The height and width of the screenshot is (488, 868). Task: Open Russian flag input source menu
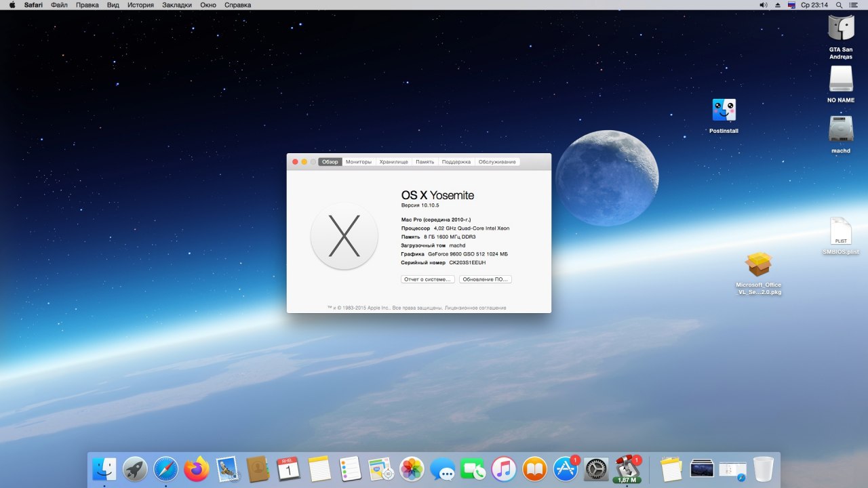coord(791,5)
